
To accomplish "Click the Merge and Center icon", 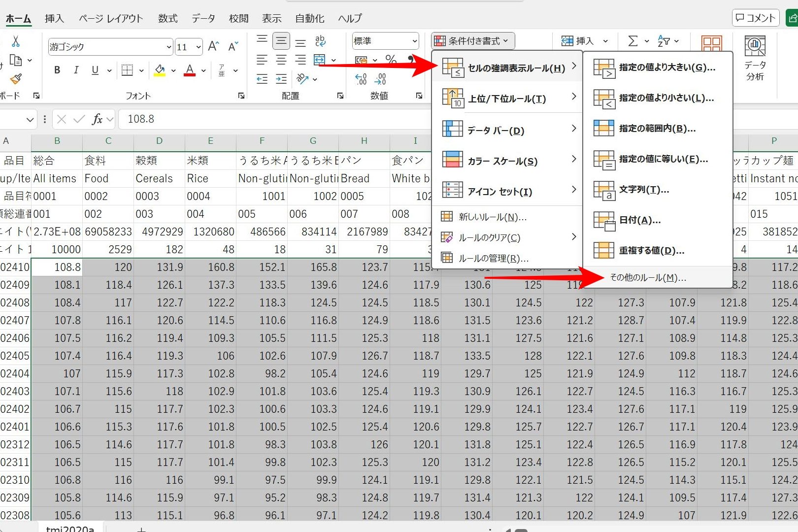I will [x=320, y=60].
